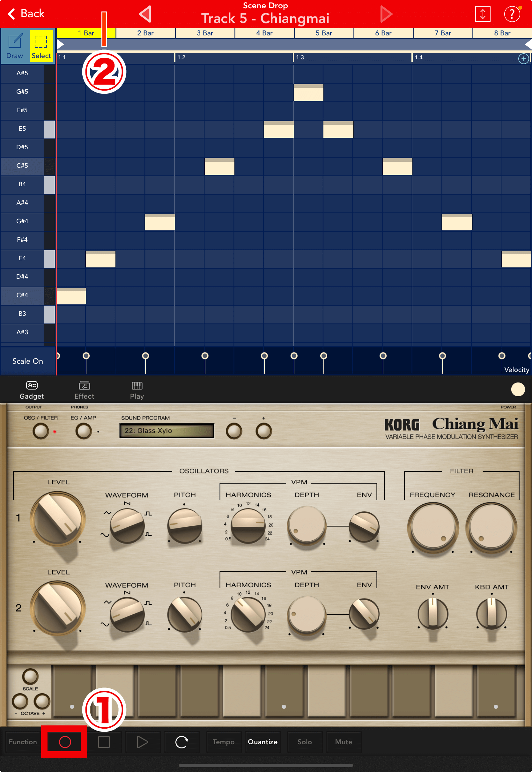This screenshot has height=772, width=532.
Task: Tap the Back button
Action: coord(26,14)
